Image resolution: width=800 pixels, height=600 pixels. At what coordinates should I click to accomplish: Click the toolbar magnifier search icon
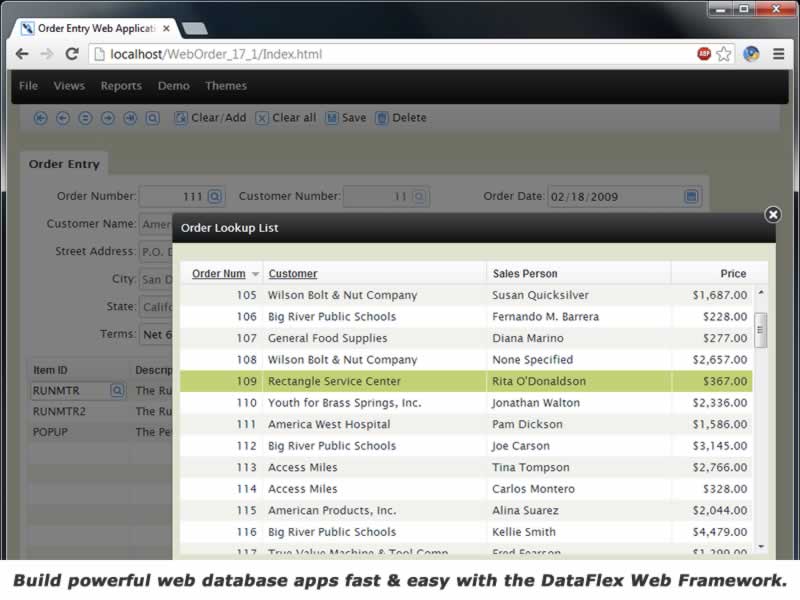tap(153, 118)
